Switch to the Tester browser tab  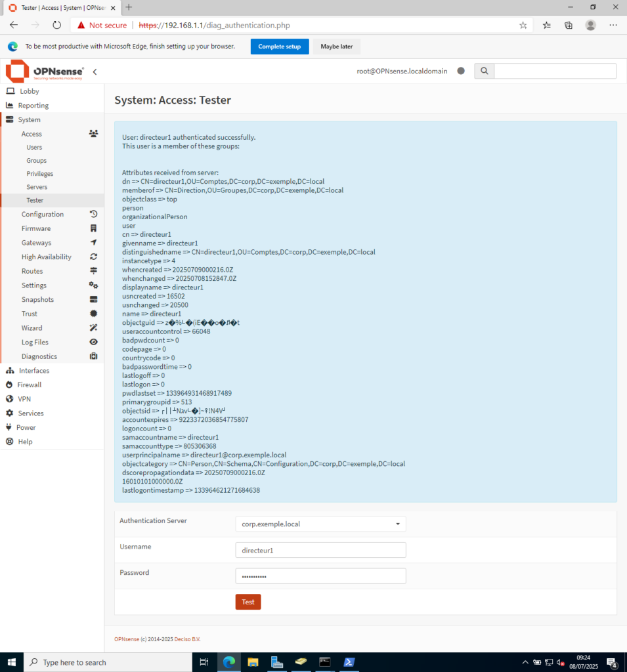click(62, 8)
